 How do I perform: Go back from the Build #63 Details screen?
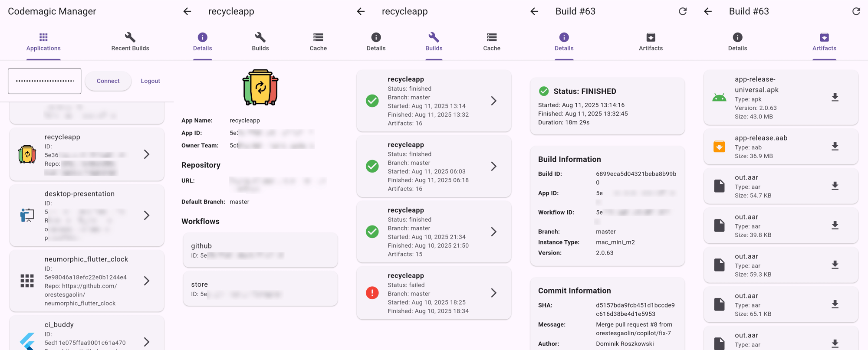[x=534, y=11]
